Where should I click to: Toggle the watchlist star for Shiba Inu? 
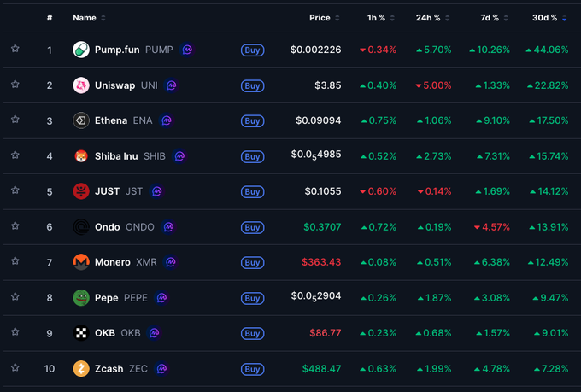(x=15, y=155)
